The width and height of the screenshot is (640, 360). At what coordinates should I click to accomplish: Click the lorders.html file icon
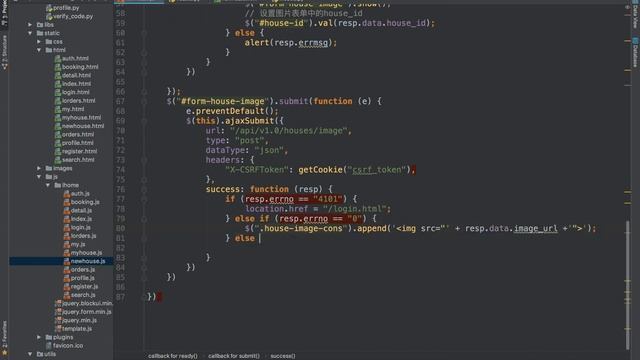tap(58, 101)
